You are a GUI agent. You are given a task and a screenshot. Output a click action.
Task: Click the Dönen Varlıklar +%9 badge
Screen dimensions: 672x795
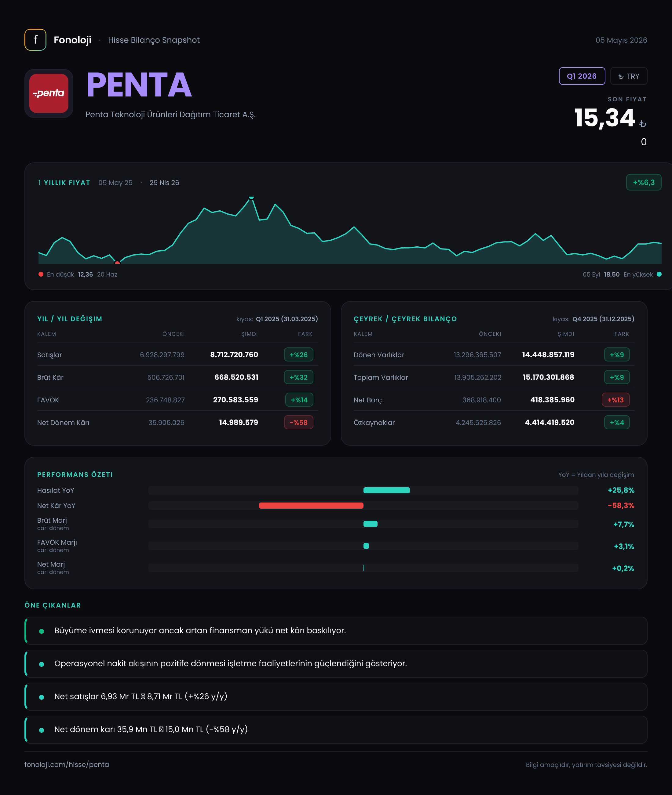(x=617, y=354)
